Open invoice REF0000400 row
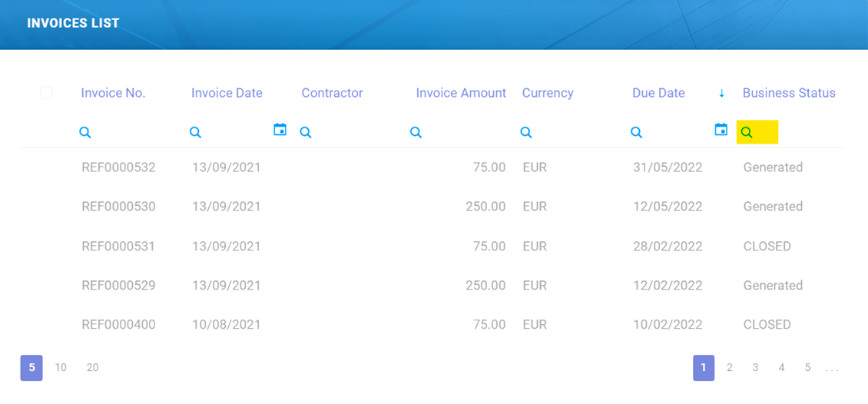This screenshot has height=404, width=868. [118, 325]
